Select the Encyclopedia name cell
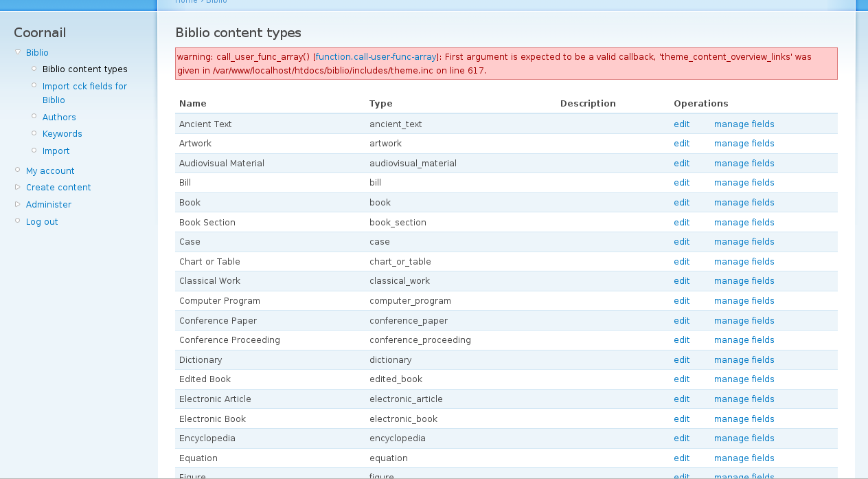The width and height of the screenshot is (868, 479). tap(207, 438)
